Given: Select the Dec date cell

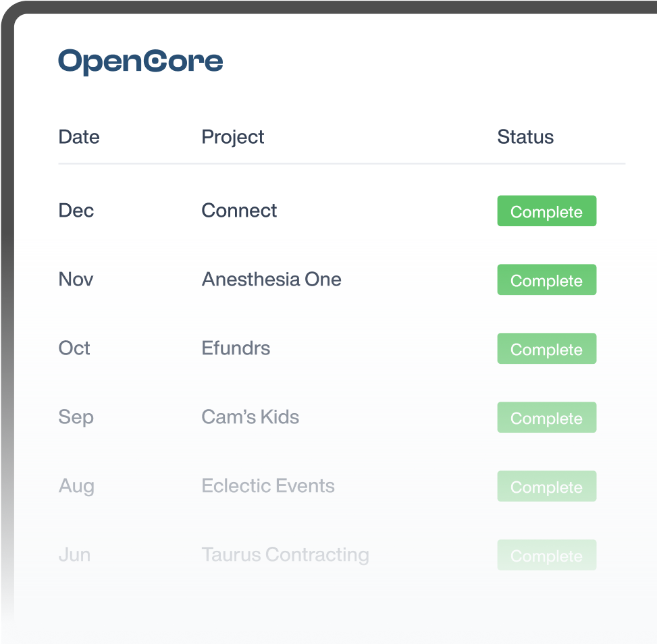Looking at the screenshot, I should pos(76,211).
